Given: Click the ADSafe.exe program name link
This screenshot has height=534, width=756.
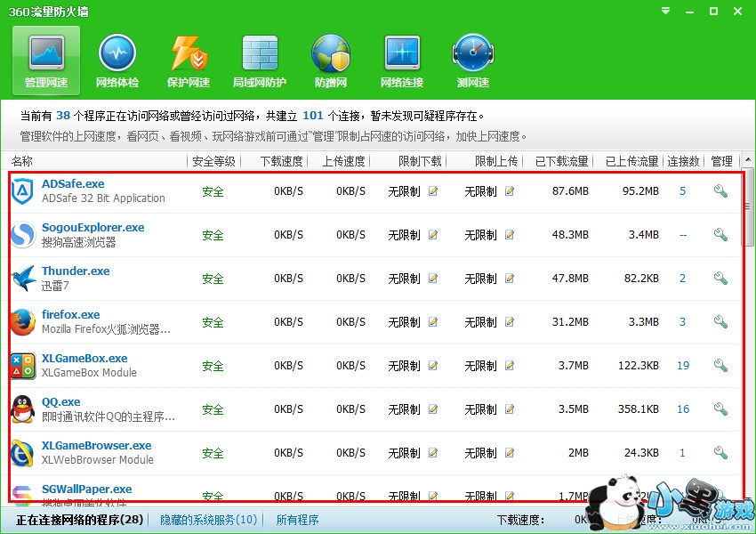Looking at the screenshot, I should (73, 184).
